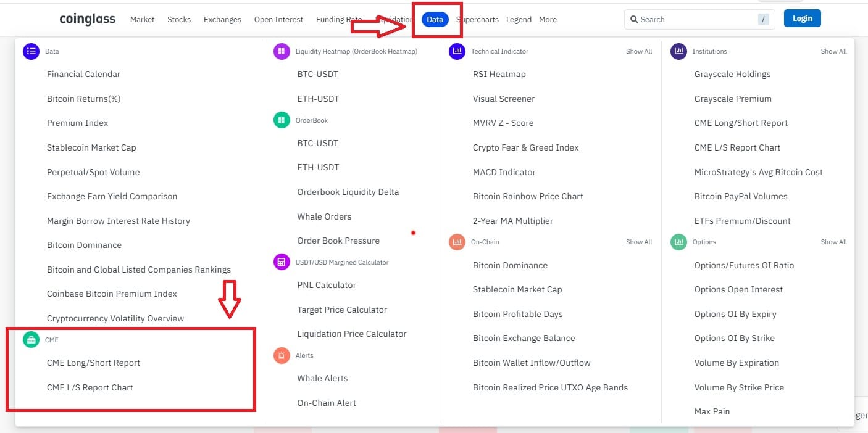The height and width of the screenshot is (433, 868).
Task: Open Bitcoin Realized Price UTXO Age Bands
Action: [550, 387]
